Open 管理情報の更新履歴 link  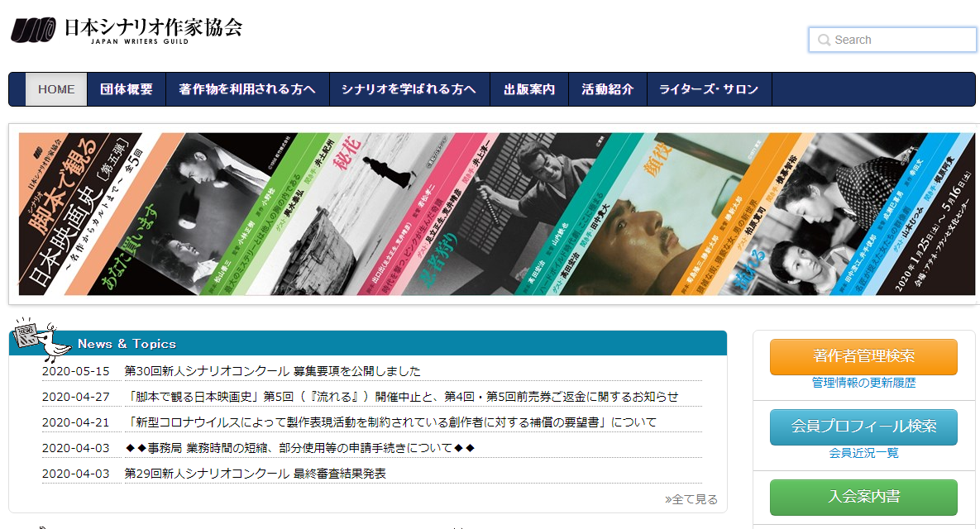coord(863,383)
